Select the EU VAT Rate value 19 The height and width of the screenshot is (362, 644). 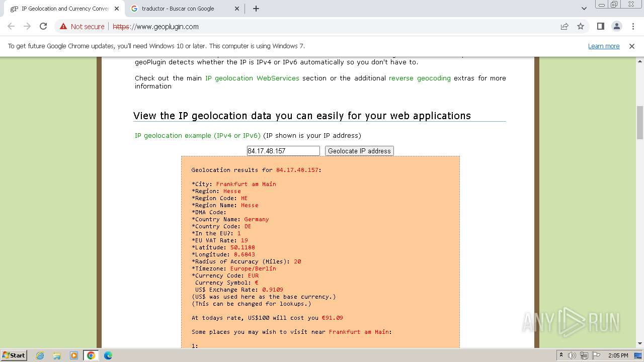245,240
